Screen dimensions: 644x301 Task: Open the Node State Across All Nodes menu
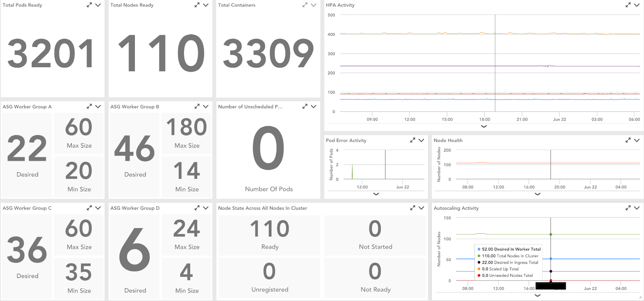[x=421, y=208]
